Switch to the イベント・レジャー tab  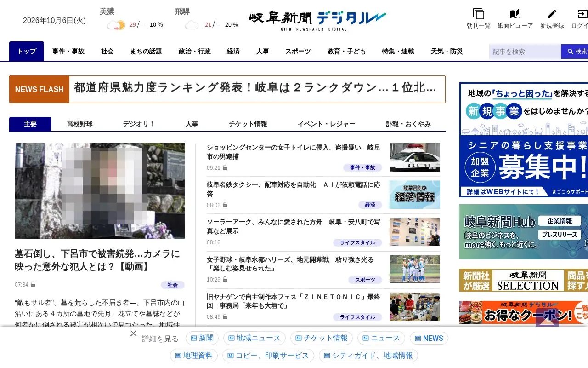327,124
